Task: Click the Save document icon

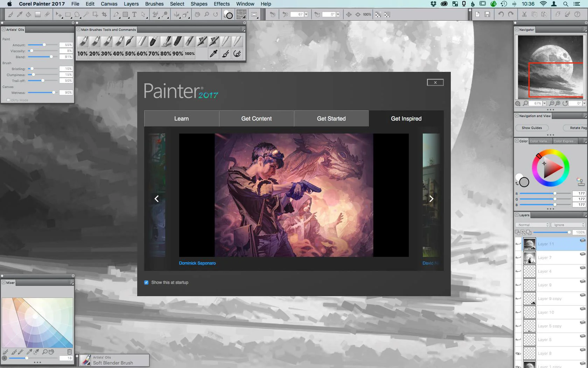Action: (x=487, y=14)
